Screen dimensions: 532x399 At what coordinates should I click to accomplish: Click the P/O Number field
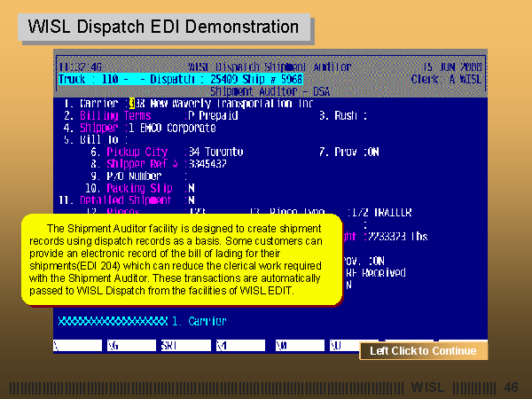pyautogui.click(x=139, y=176)
